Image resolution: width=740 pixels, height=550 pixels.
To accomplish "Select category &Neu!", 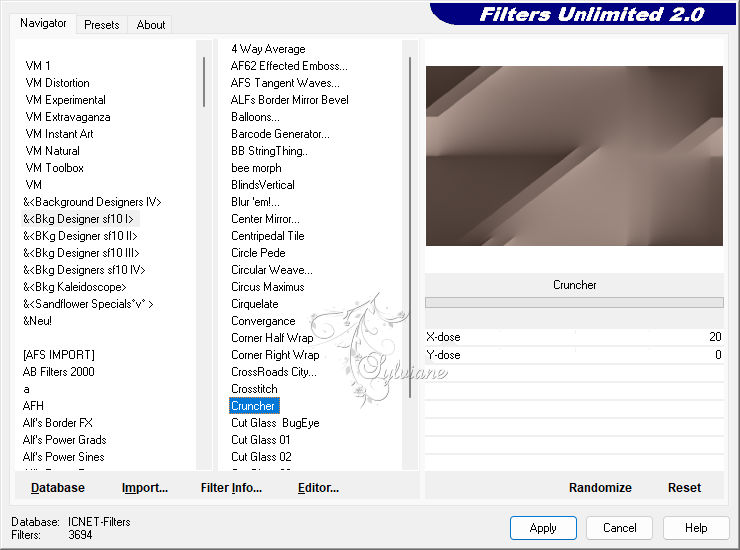I will [37, 321].
